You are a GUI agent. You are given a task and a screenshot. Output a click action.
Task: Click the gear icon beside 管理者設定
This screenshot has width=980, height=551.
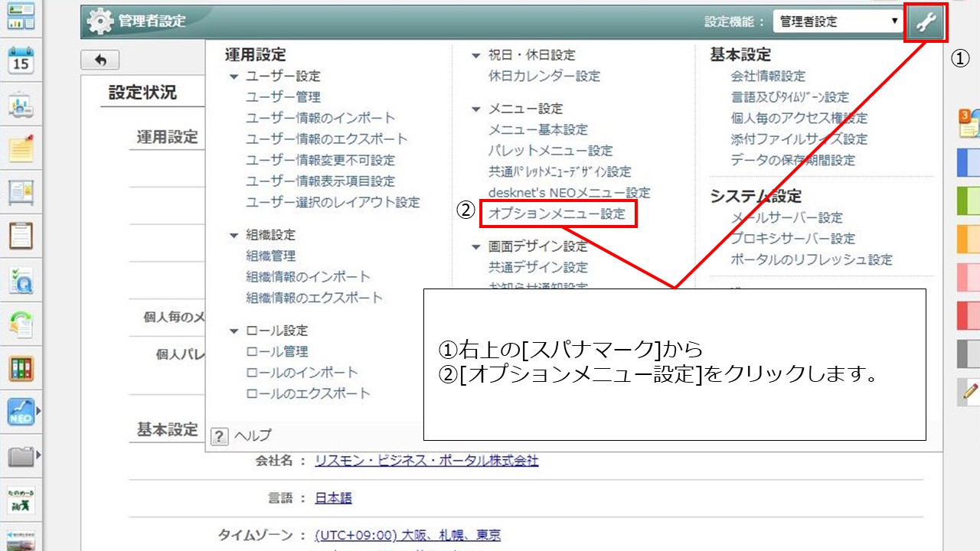tap(100, 21)
